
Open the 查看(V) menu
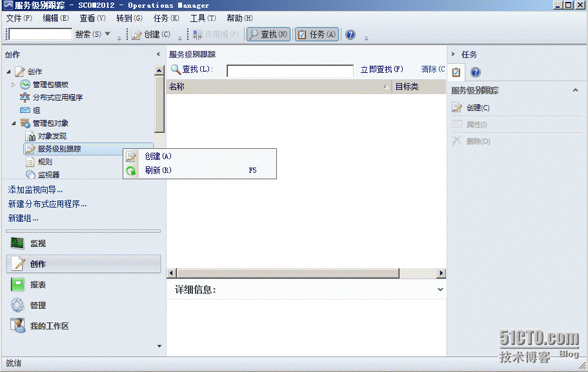coord(93,18)
